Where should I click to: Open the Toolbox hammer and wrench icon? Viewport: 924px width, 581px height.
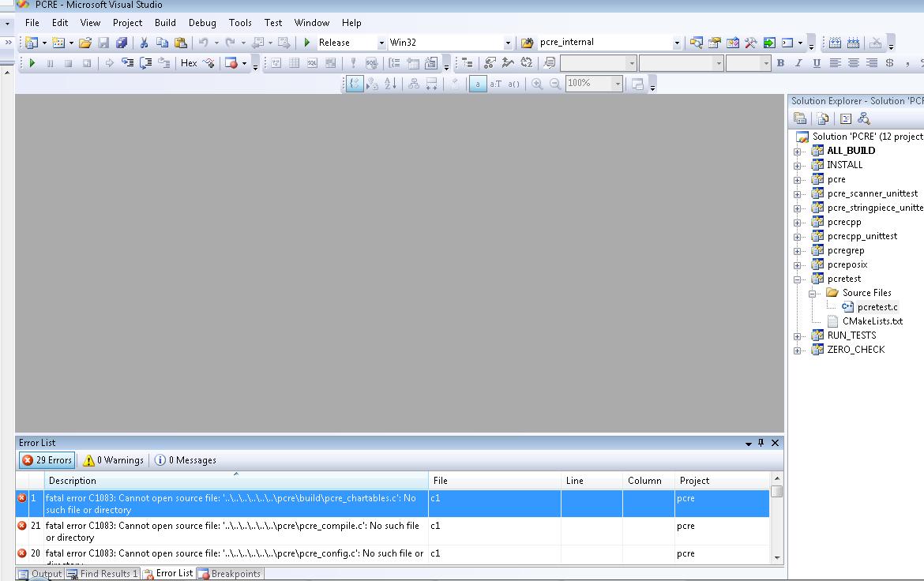[751, 43]
